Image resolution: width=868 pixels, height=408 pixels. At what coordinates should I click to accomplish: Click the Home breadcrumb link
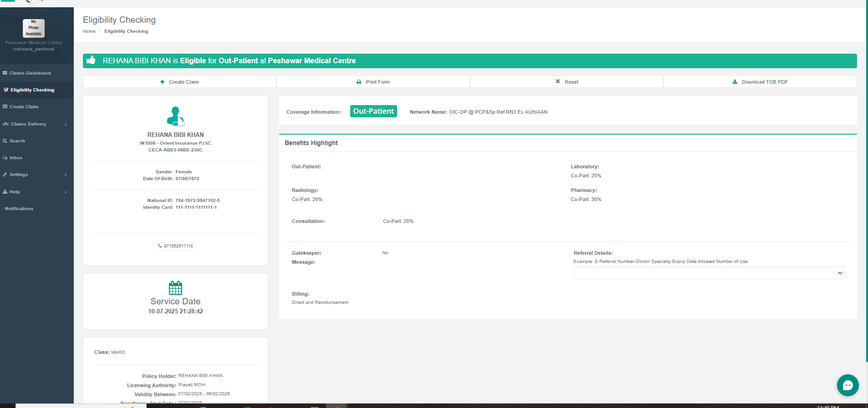89,31
